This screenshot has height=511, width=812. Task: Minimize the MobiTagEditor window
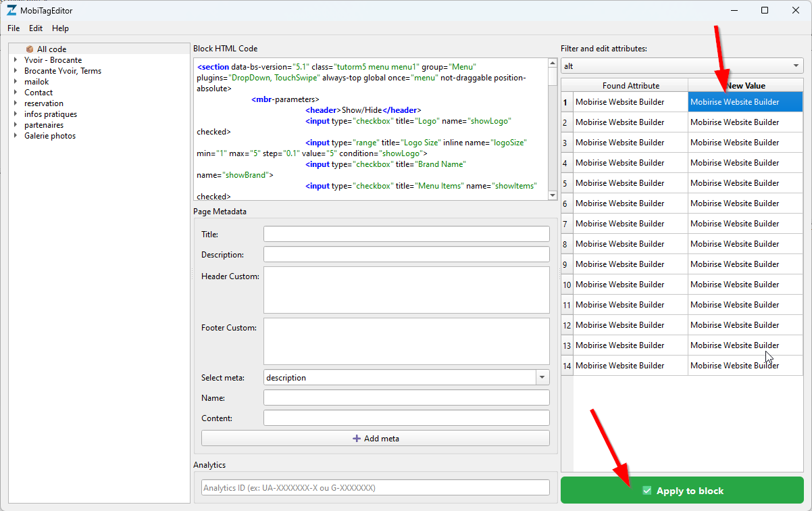click(x=734, y=10)
